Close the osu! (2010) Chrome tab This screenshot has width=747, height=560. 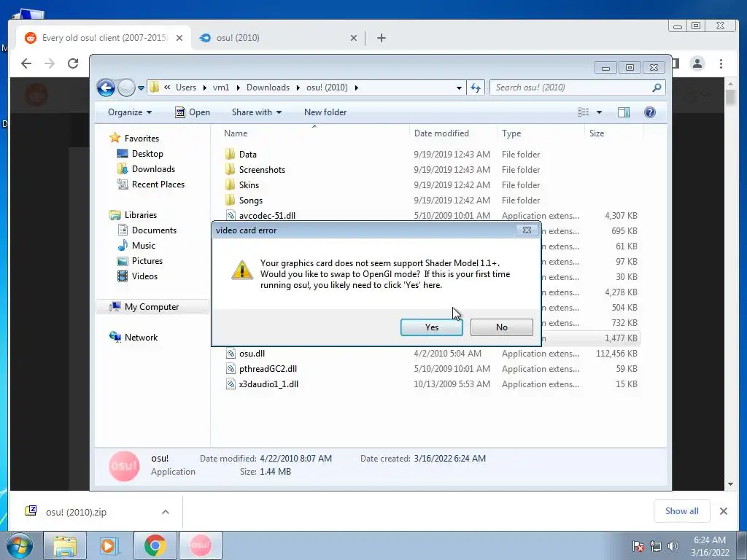point(354,38)
